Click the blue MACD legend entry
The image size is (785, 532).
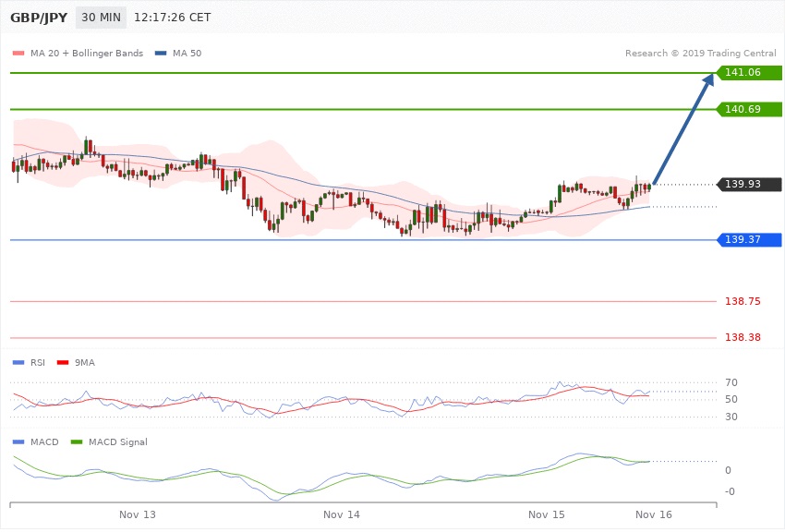pyautogui.click(x=38, y=442)
